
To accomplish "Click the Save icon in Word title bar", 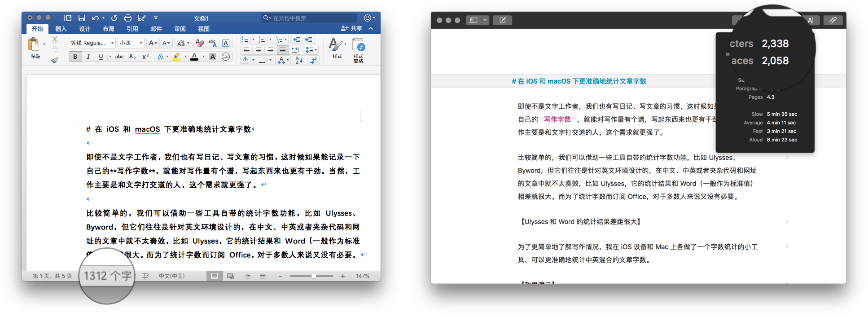I will tap(82, 18).
